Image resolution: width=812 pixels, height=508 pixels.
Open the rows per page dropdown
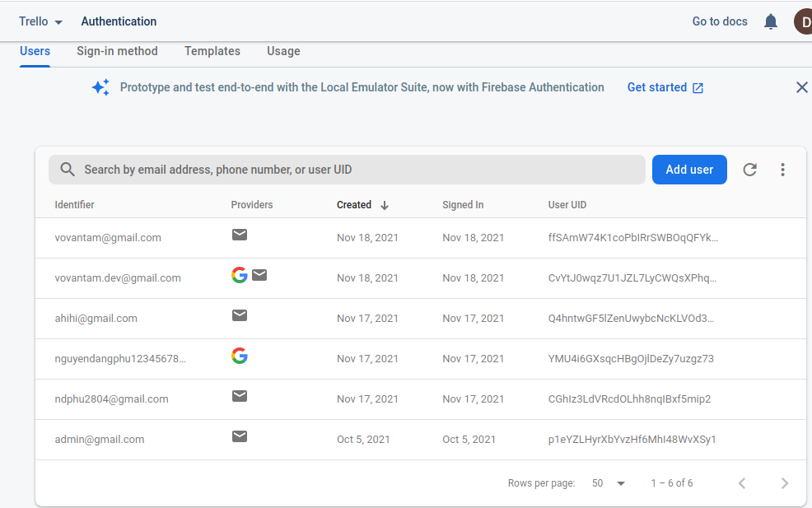point(609,483)
